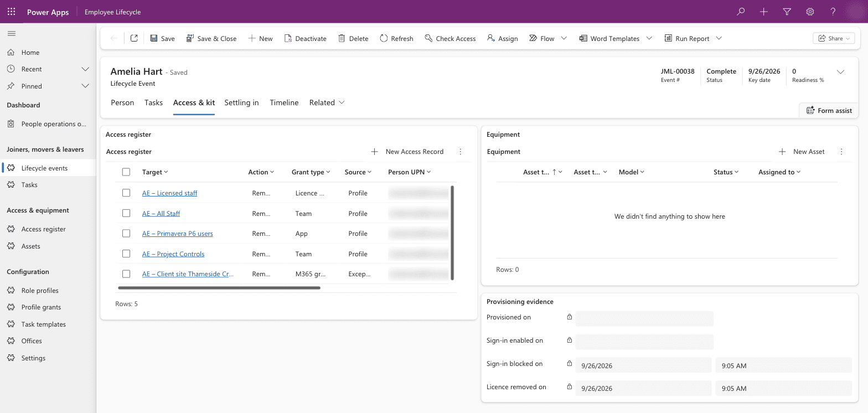Click the Access register horizontal scrollbar

[219, 288]
